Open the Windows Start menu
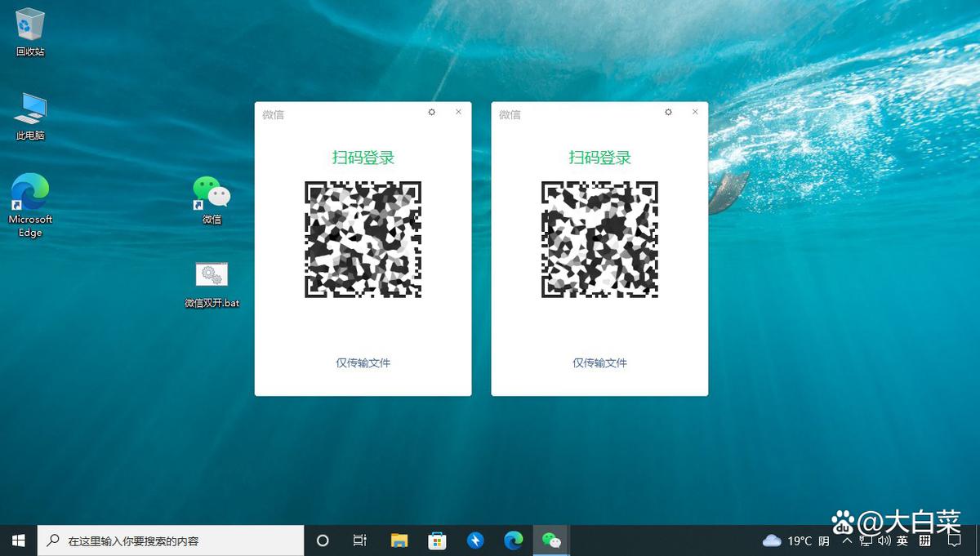Screen dimensions: 980x556 18,540
